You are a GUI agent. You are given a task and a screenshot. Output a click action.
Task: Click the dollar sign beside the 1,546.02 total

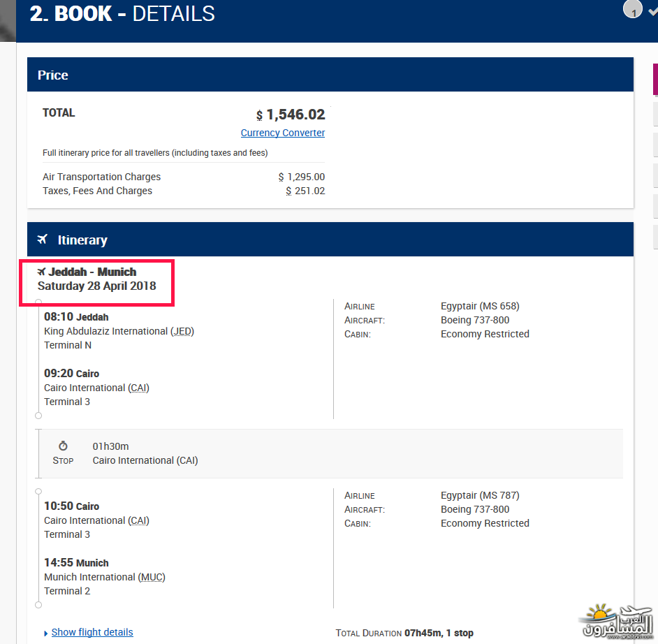point(259,115)
